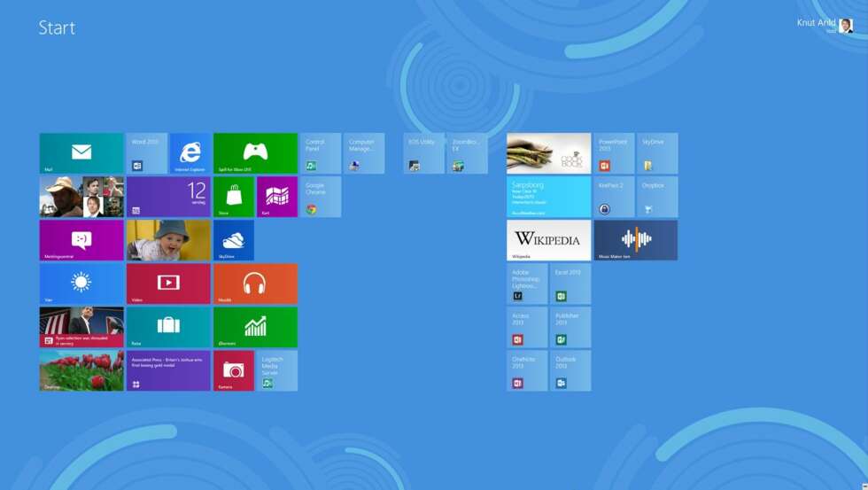This screenshot has width=868, height=490.
Task: Open the Reise suitcase tile
Action: point(168,327)
